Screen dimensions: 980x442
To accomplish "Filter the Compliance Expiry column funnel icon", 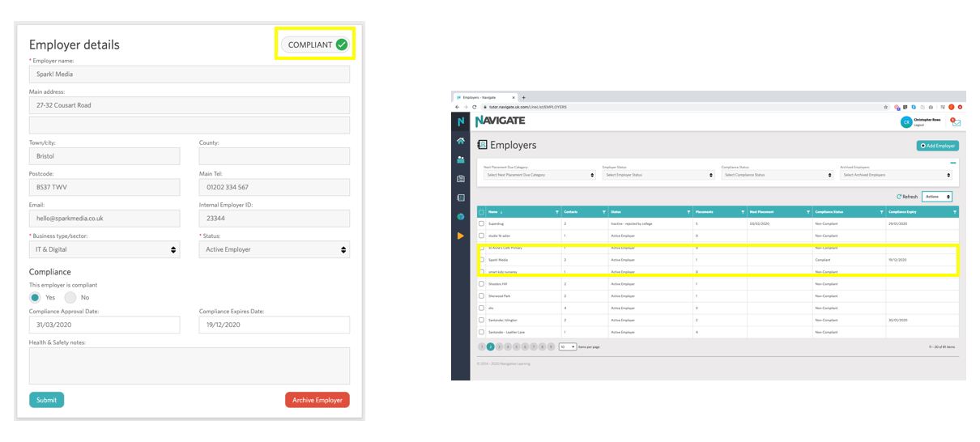I will coord(955,212).
